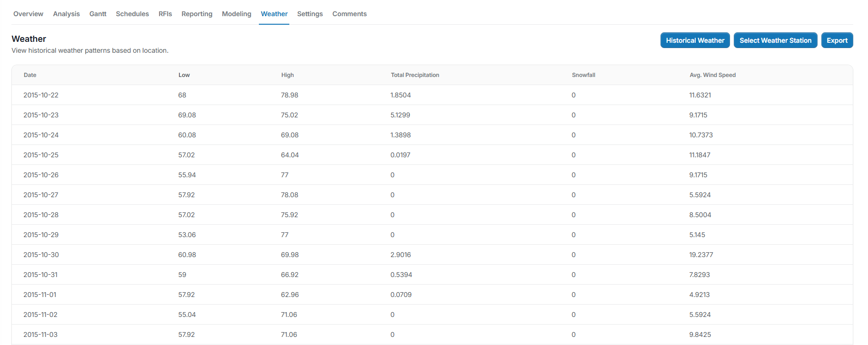868x345 pixels.
Task: Go to the Schedules tab
Action: tap(132, 14)
